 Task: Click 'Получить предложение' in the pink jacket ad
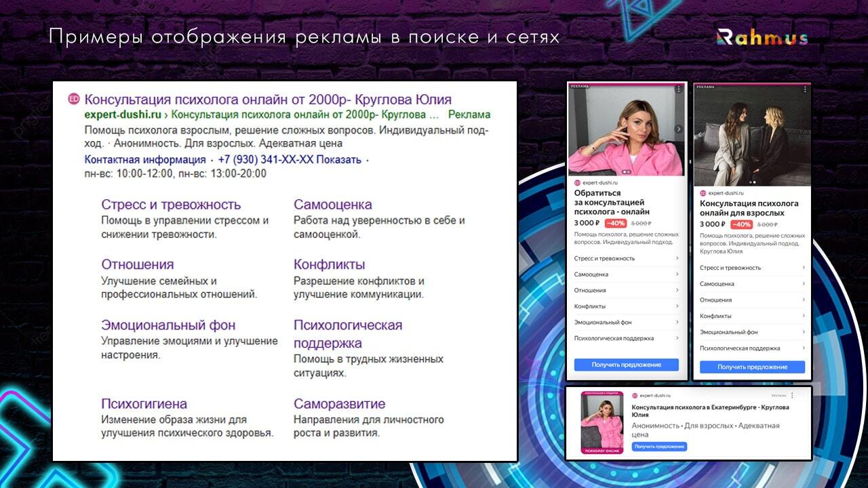(627, 365)
